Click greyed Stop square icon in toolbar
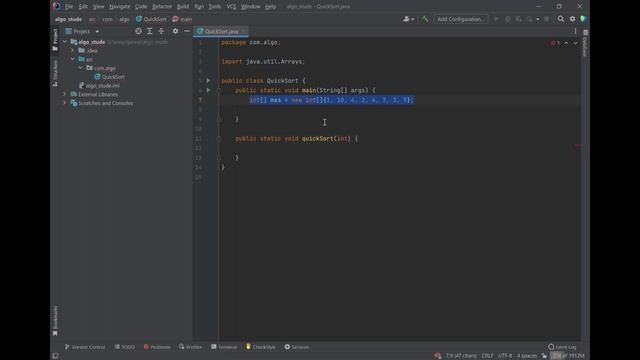The width and height of the screenshot is (640, 360). point(547,19)
